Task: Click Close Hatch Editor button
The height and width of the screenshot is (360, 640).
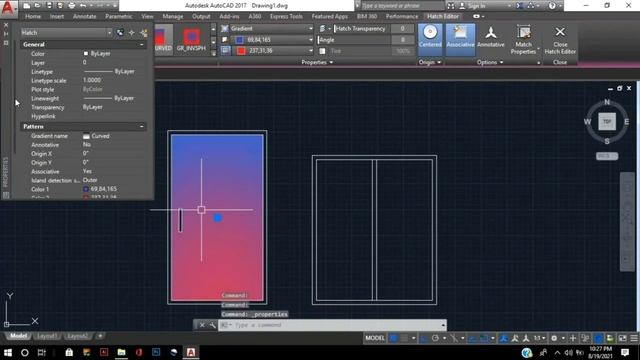Action: click(x=560, y=40)
